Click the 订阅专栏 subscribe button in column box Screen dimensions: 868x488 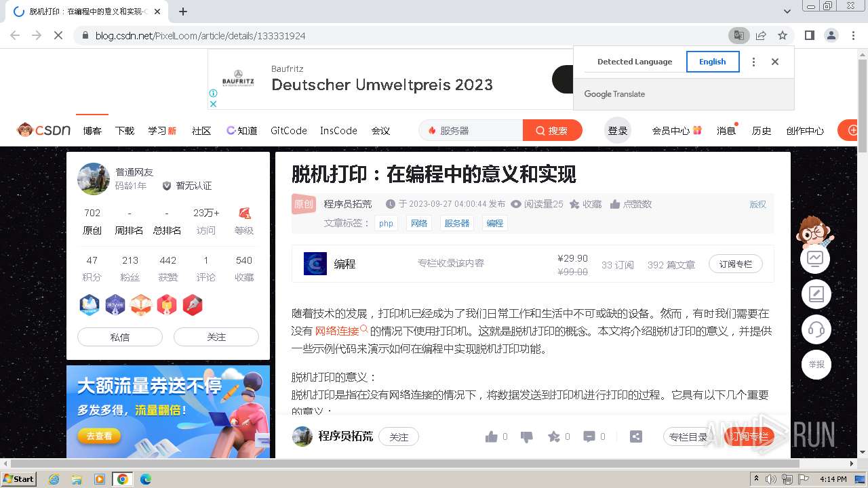pyautogui.click(x=736, y=264)
